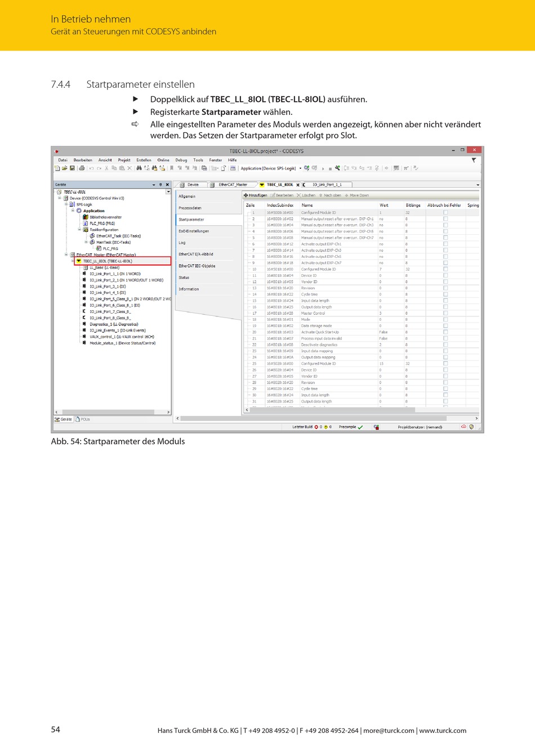Click the Find binoculars icon

139,168
